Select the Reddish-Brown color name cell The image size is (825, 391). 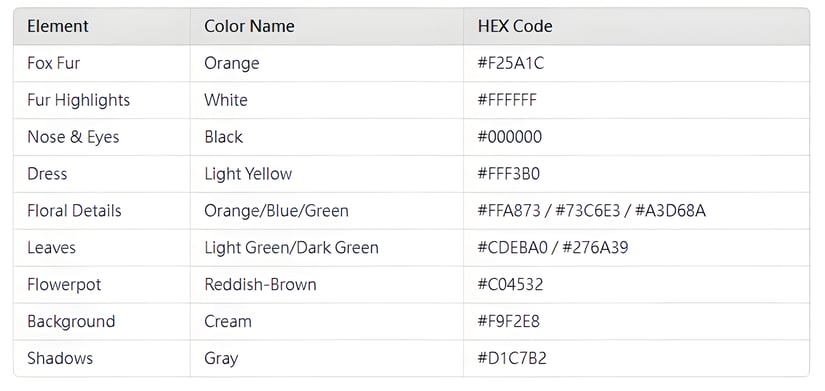[x=260, y=284]
